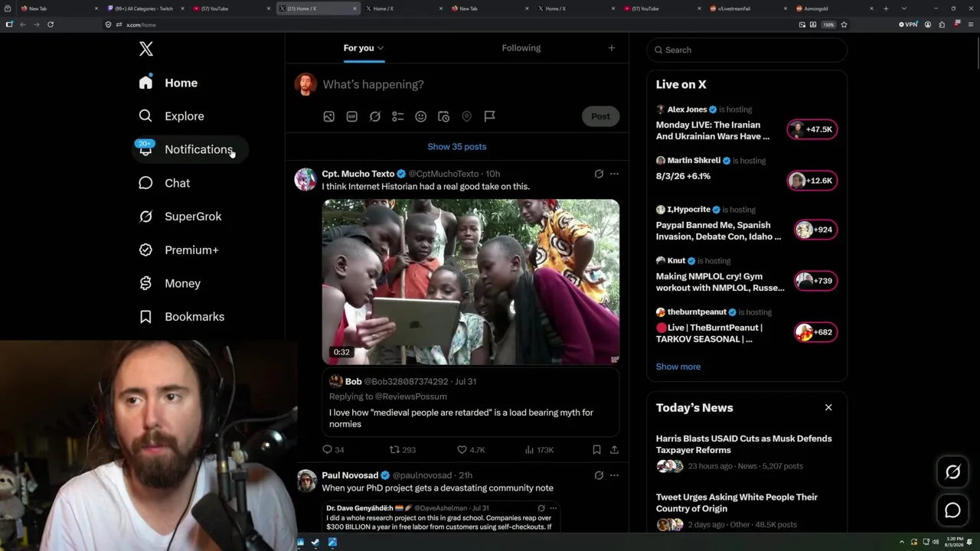Add media to the new post
Viewport: 980px width, 551px height.
pyautogui.click(x=328, y=116)
